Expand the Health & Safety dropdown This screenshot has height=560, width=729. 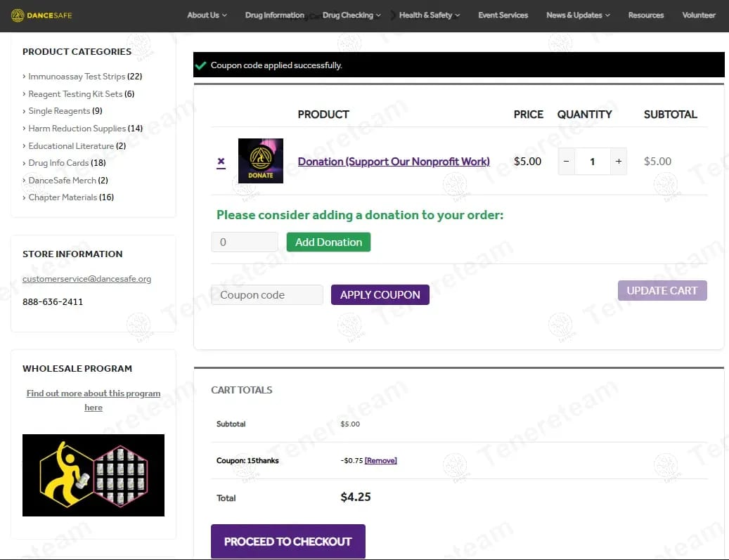[x=429, y=15]
